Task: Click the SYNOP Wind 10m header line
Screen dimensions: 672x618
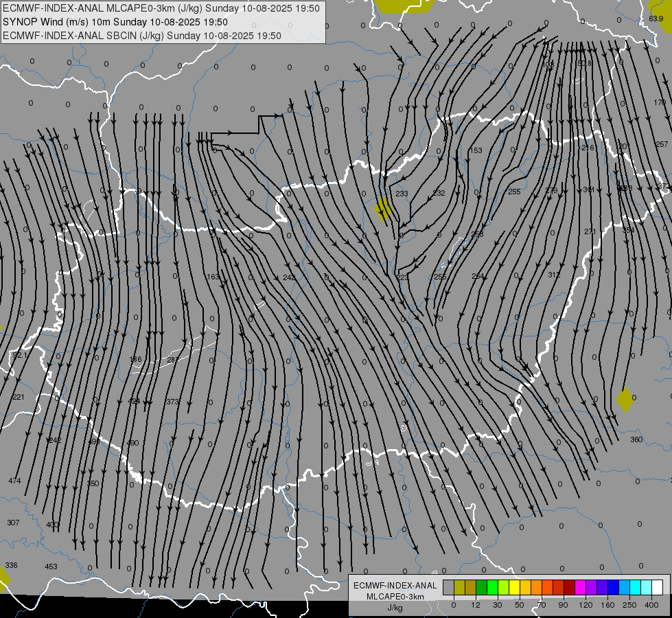Action: [x=115, y=22]
